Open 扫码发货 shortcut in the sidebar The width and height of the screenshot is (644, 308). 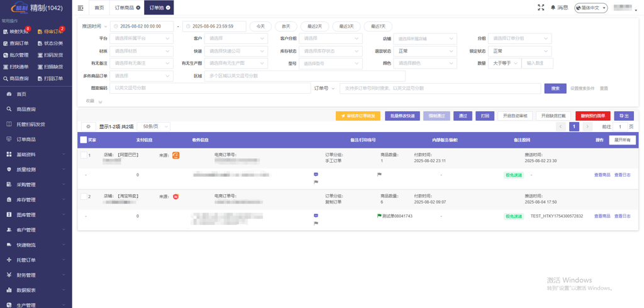point(51,55)
